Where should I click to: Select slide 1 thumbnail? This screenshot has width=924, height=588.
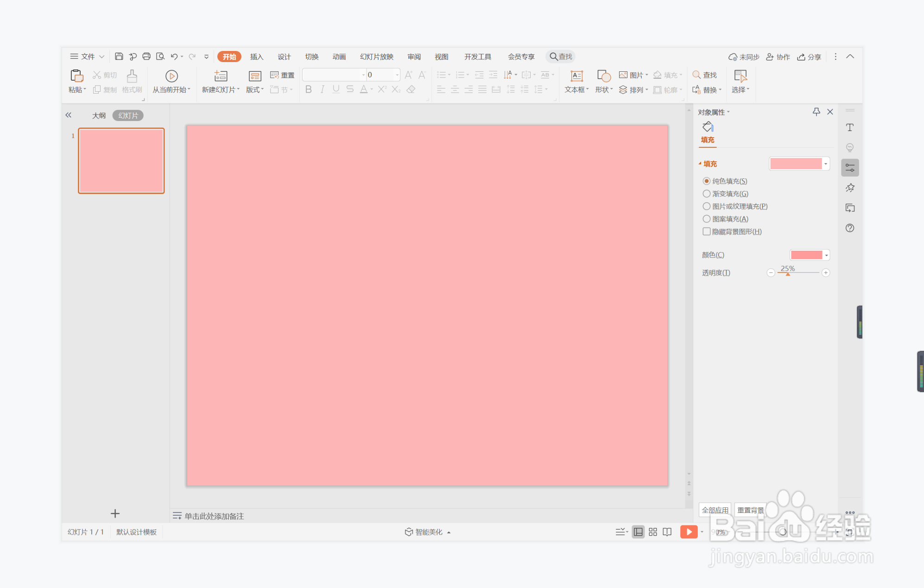pyautogui.click(x=121, y=161)
